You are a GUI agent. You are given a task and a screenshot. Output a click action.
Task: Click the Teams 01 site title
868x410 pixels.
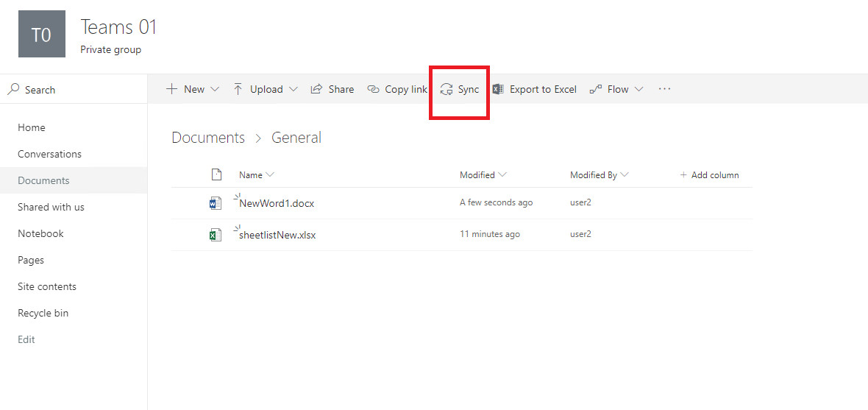tap(118, 26)
